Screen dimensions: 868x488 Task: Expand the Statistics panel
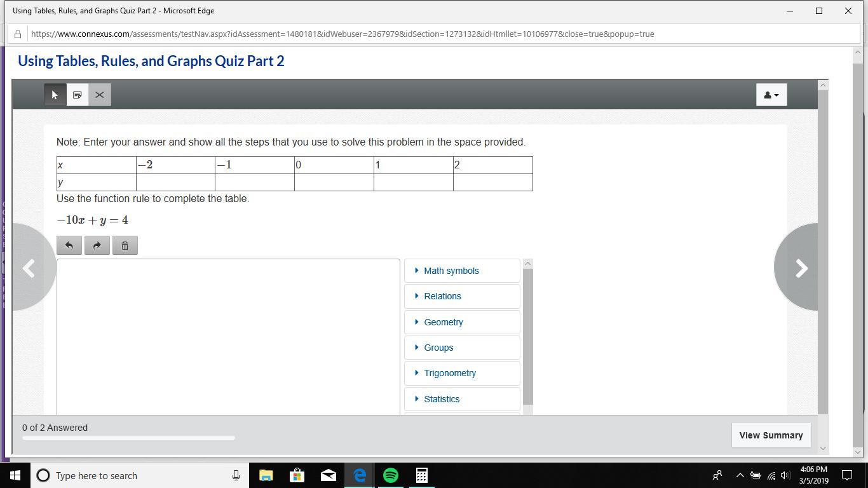tap(462, 399)
